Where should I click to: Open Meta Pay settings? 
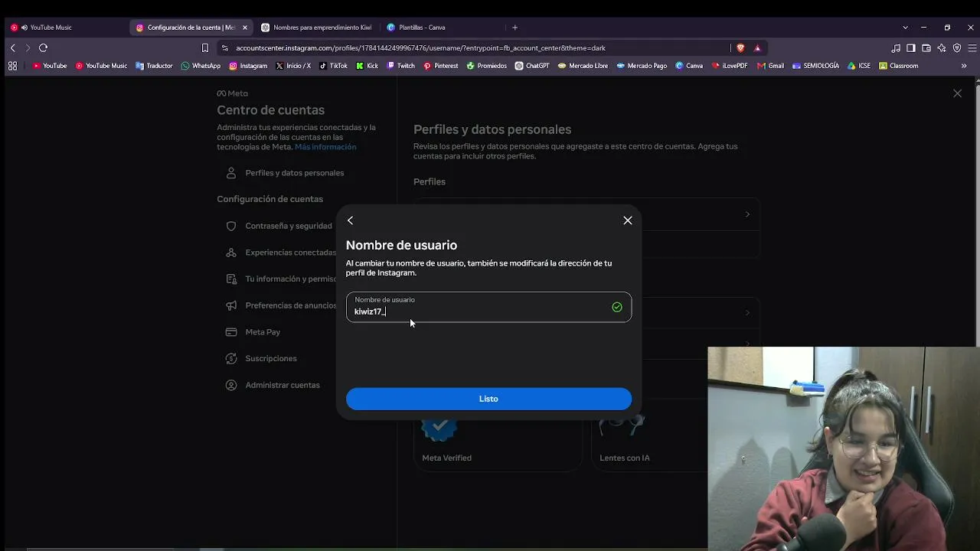263,332
